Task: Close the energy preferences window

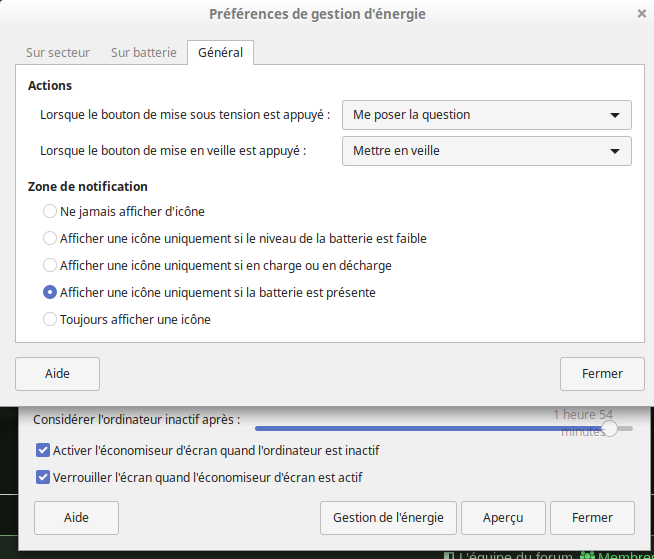Action: [641, 14]
